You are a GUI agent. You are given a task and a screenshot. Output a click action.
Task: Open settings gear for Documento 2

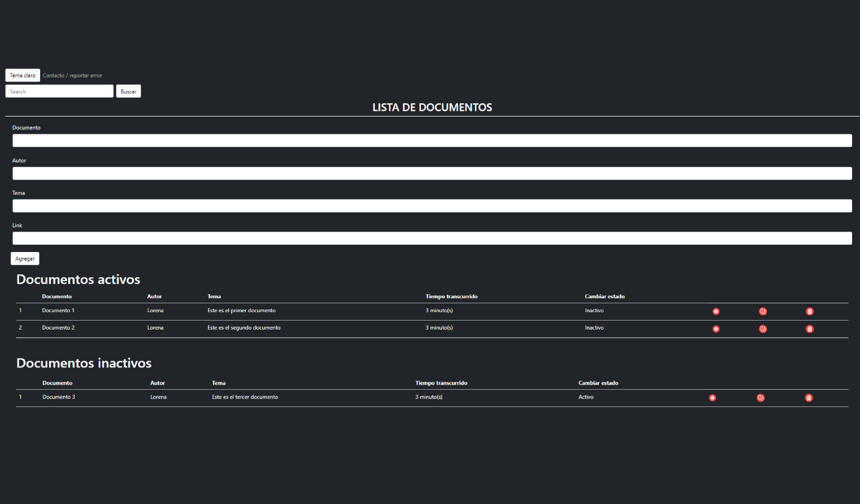tap(716, 329)
